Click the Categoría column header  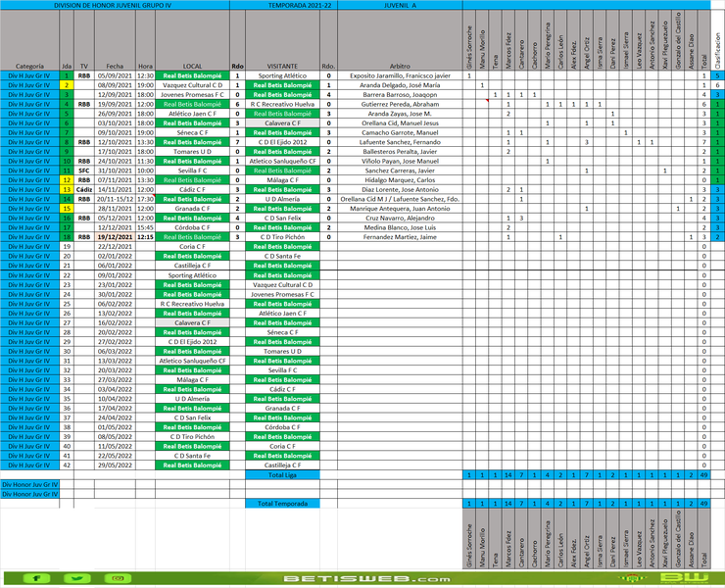[29, 67]
